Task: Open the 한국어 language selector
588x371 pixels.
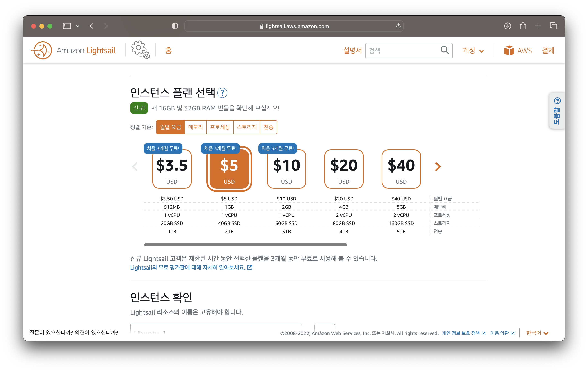Action: click(x=537, y=333)
